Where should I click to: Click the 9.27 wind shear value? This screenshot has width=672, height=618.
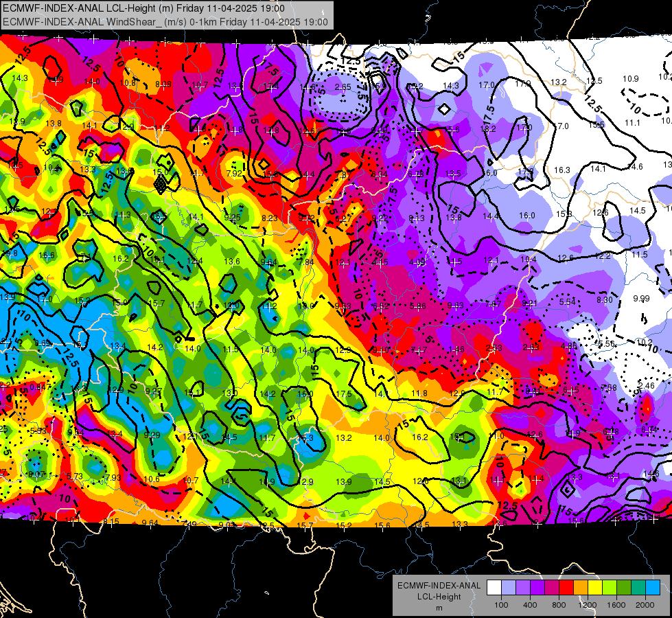pyautogui.click(x=154, y=391)
